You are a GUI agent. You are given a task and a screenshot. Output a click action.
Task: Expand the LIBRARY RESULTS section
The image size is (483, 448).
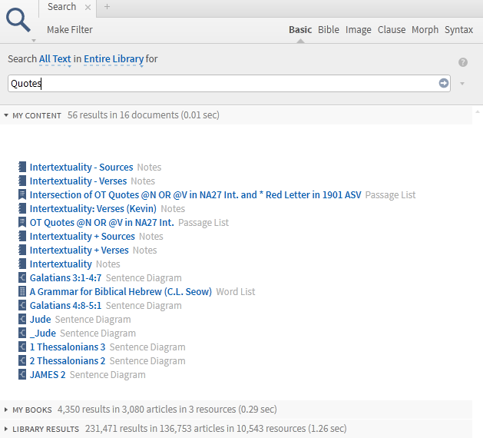click(6, 429)
